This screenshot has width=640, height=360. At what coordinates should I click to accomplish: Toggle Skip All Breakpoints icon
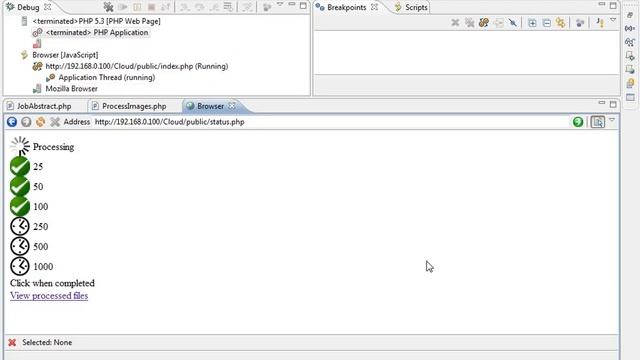[x=513, y=22]
